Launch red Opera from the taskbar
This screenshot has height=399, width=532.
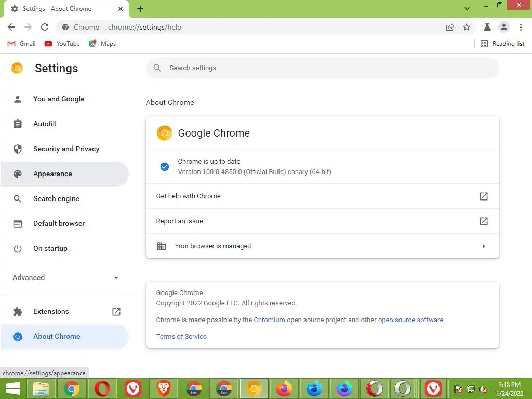click(102, 389)
